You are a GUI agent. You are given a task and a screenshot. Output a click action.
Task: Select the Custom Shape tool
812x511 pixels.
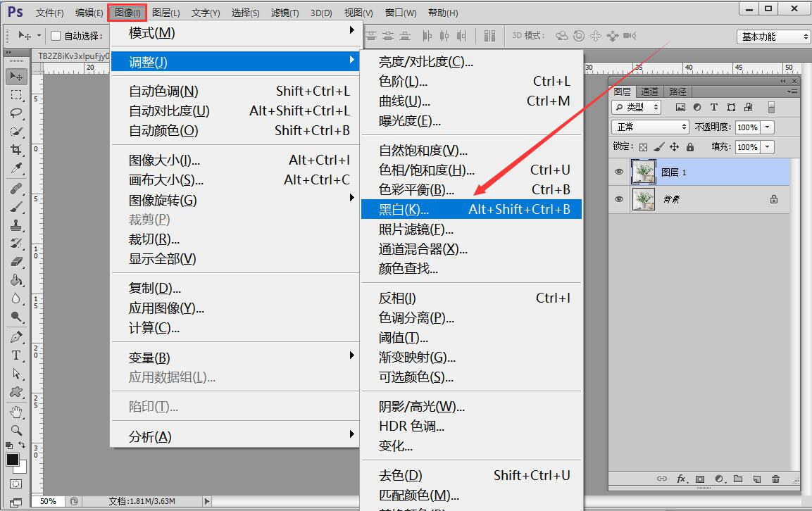pyautogui.click(x=17, y=392)
